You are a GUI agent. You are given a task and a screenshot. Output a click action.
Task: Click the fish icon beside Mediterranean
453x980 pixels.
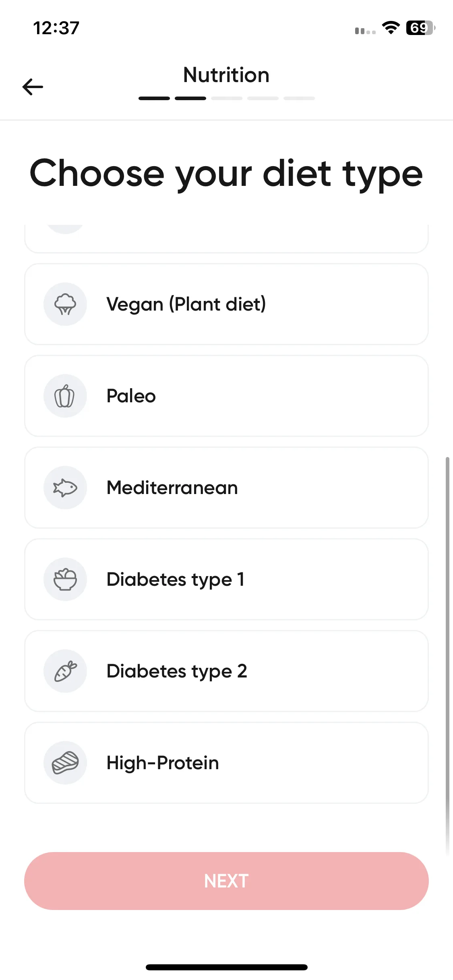(x=65, y=488)
